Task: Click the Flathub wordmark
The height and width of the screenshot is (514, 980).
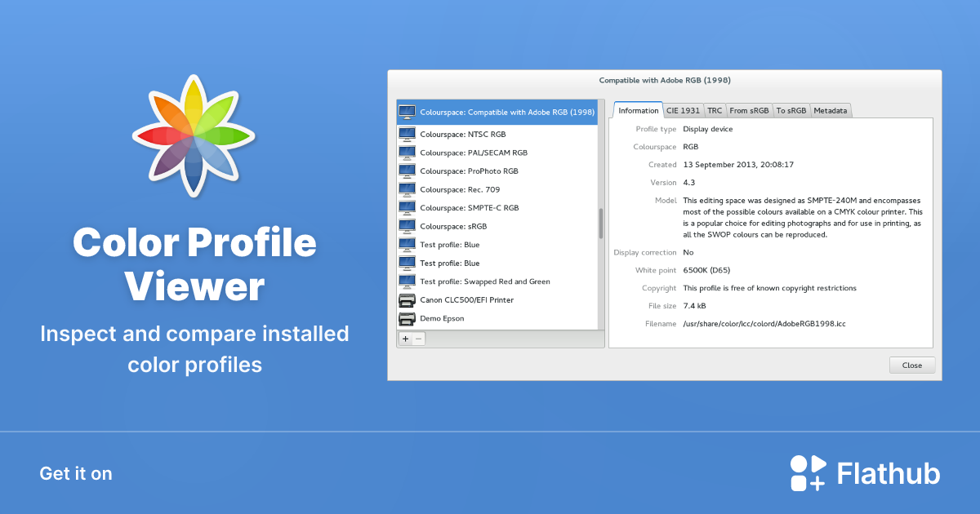Action: 888,472
